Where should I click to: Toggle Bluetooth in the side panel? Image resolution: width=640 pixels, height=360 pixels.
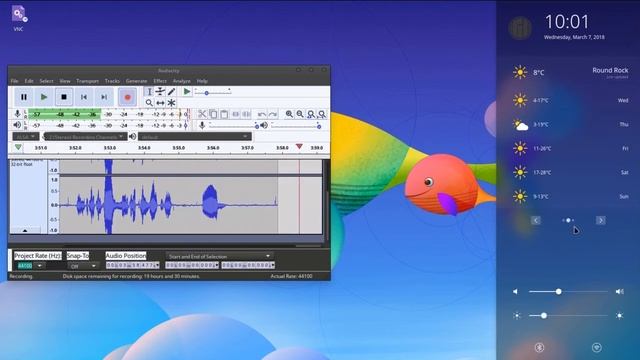click(x=540, y=347)
